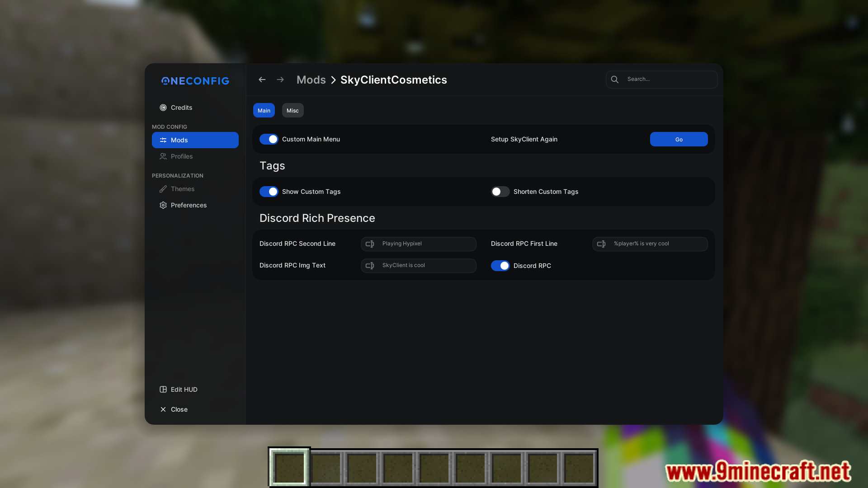
Task: Edit the Discord RPC Img Text field
Action: pyautogui.click(x=419, y=266)
